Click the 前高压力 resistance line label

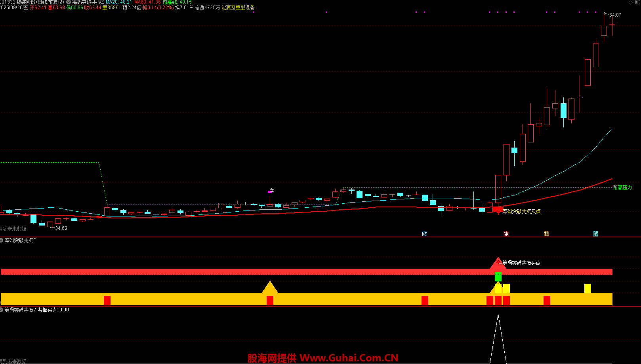(622, 188)
